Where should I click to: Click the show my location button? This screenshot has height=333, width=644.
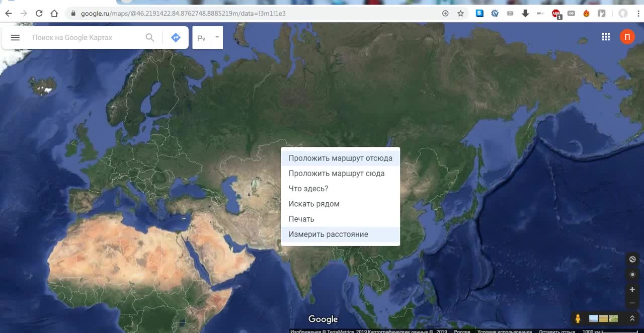[632, 275]
